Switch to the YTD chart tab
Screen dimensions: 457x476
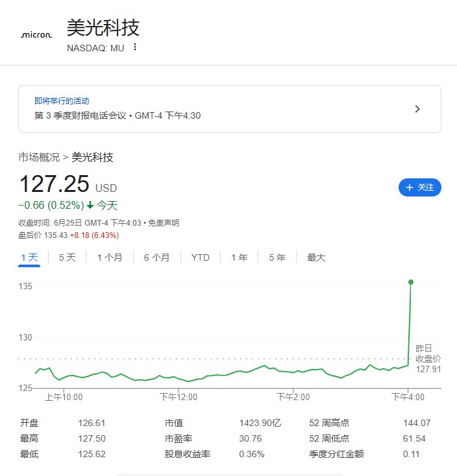click(x=200, y=257)
